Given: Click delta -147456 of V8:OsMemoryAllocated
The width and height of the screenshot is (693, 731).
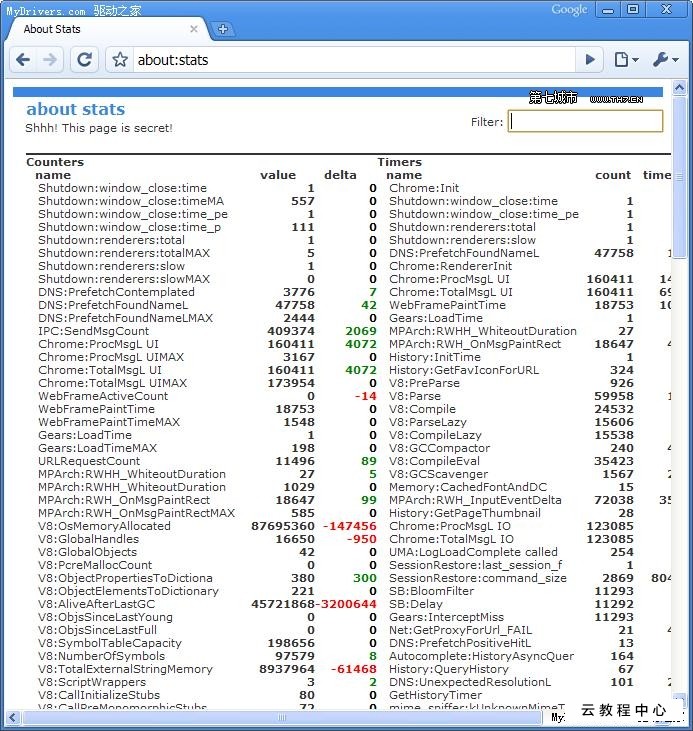Looking at the screenshot, I should (350, 526).
